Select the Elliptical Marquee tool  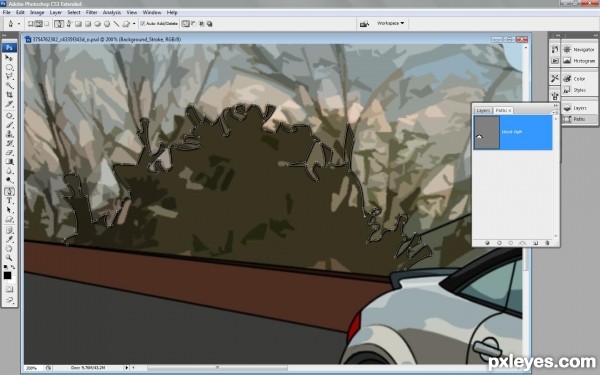tap(9, 67)
